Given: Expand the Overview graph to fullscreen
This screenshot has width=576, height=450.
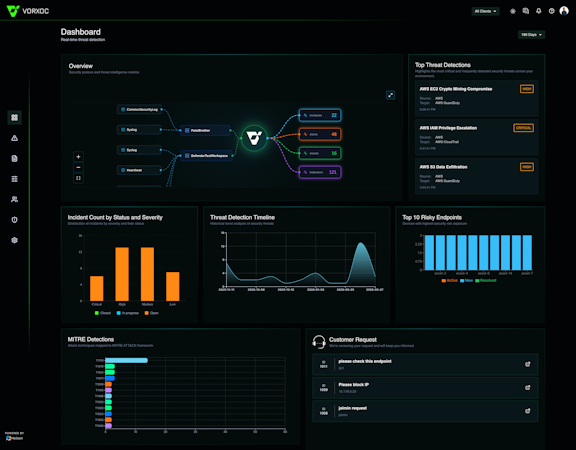Looking at the screenshot, I should (x=390, y=95).
